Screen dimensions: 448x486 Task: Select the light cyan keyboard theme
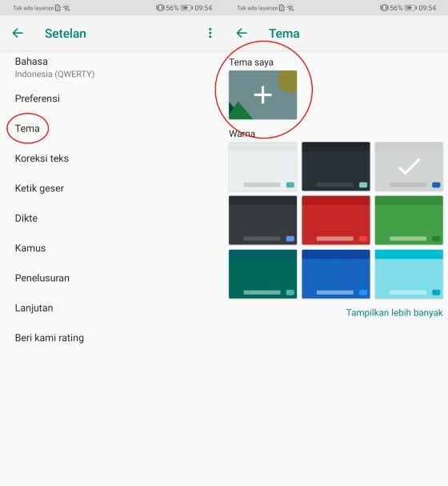pyautogui.click(x=409, y=274)
